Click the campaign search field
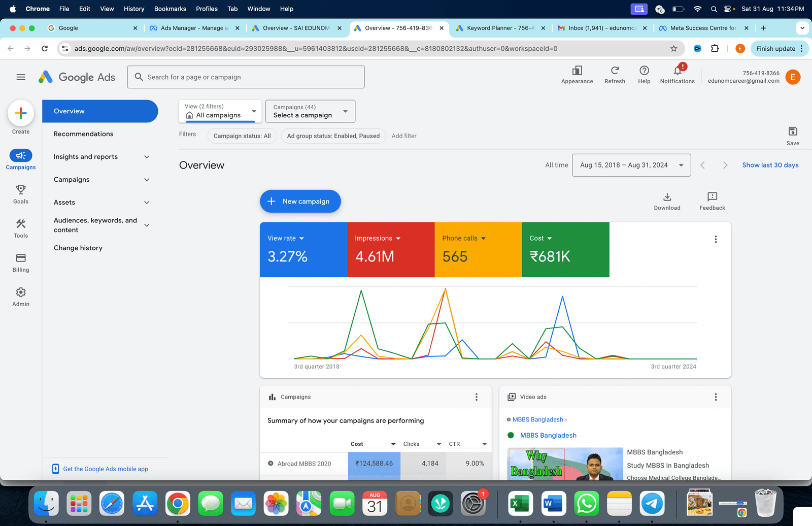Image resolution: width=812 pixels, height=526 pixels. [x=246, y=77]
